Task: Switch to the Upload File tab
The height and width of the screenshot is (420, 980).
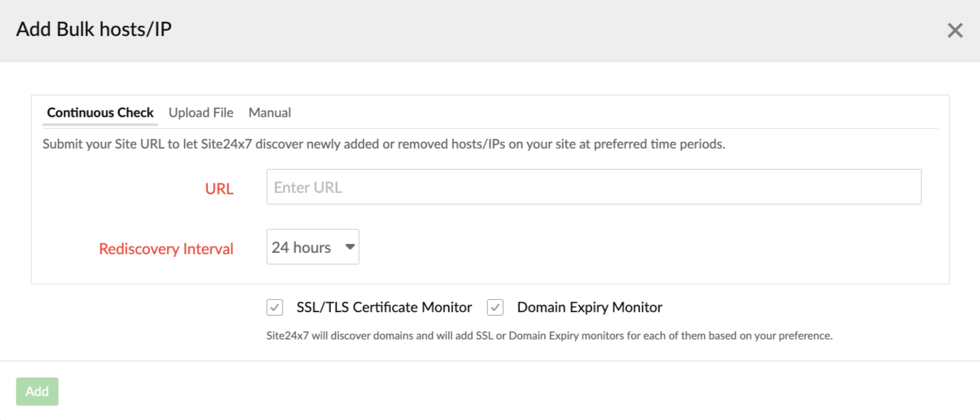Action: 201,112
